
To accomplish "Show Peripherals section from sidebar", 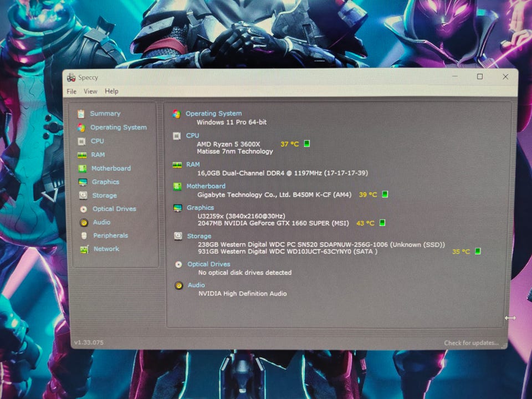I will click(111, 236).
